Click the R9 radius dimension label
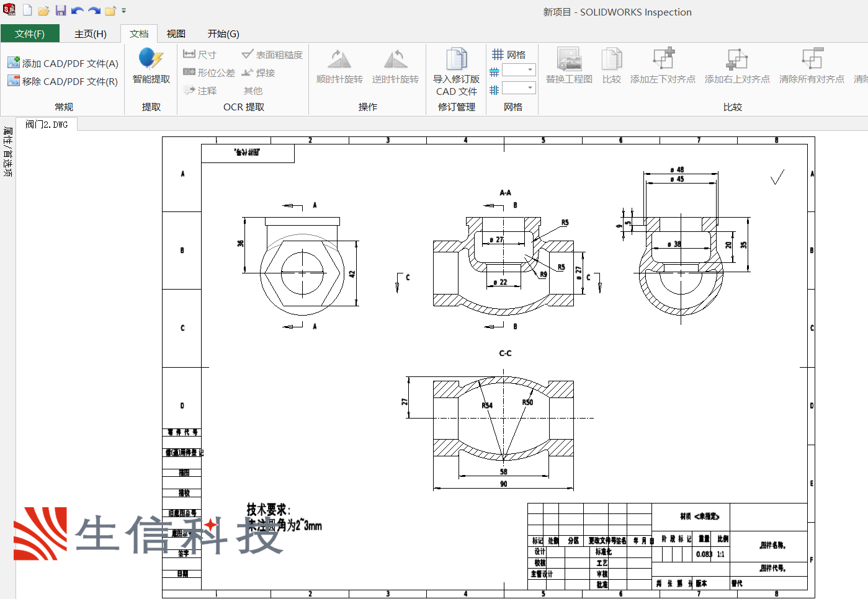Screen dimensions: 868x599 click(x=544, y=274)
